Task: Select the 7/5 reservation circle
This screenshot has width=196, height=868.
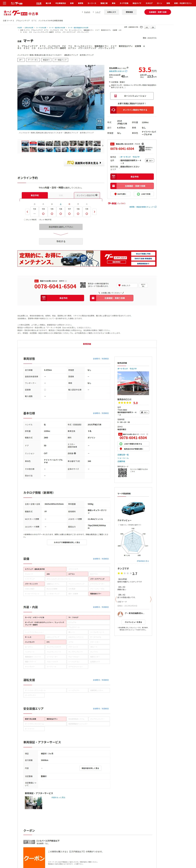Action: pos(52,214)
